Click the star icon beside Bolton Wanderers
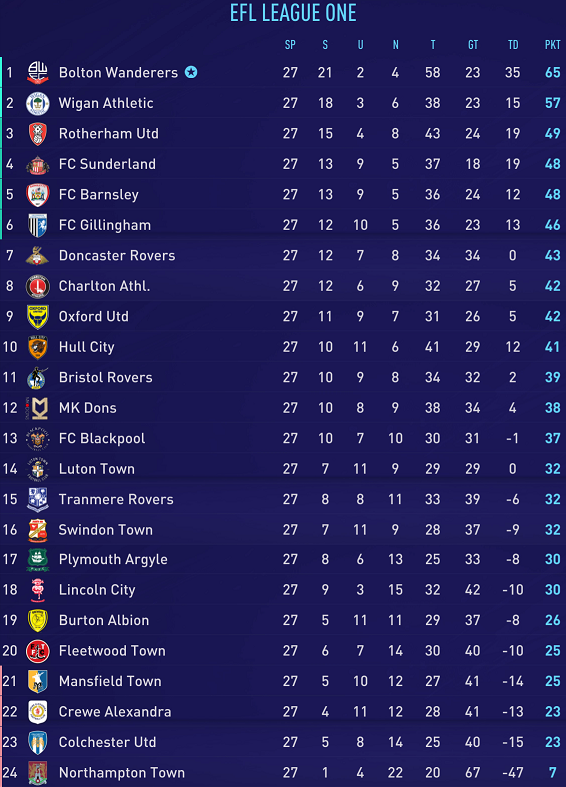The image size is (566, 787). (191, 72)
